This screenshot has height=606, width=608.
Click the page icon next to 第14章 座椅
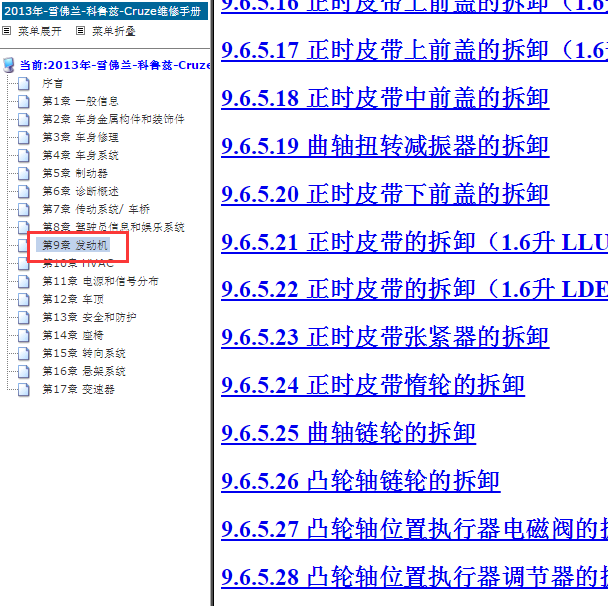pos(24,335)
